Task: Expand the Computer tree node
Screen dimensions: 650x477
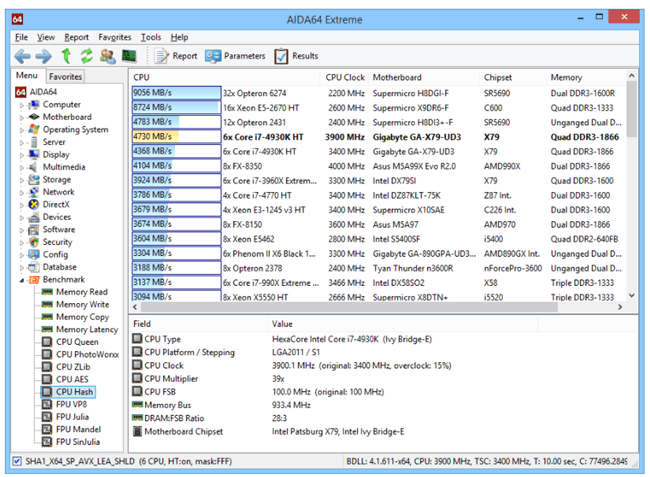Action: pyautogui.click(x=22, y=105)
